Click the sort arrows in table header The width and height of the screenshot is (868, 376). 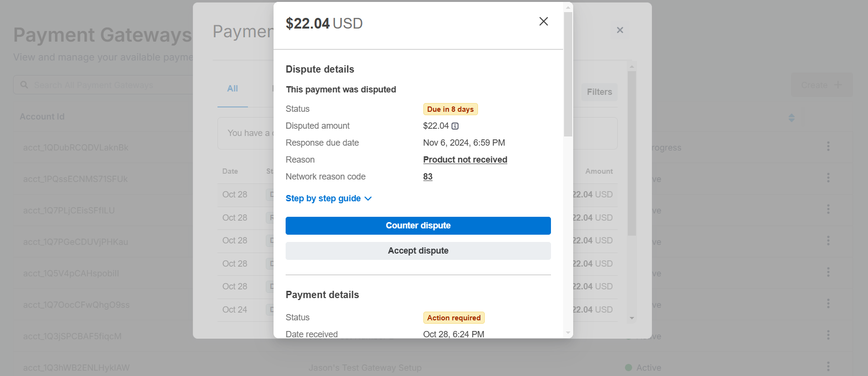click(x=791, y=118)
